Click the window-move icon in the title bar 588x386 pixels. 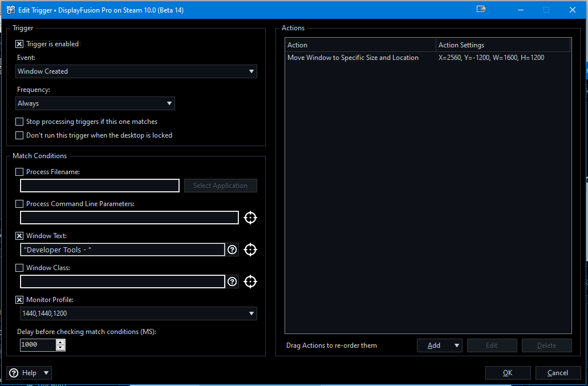[481, 10]
